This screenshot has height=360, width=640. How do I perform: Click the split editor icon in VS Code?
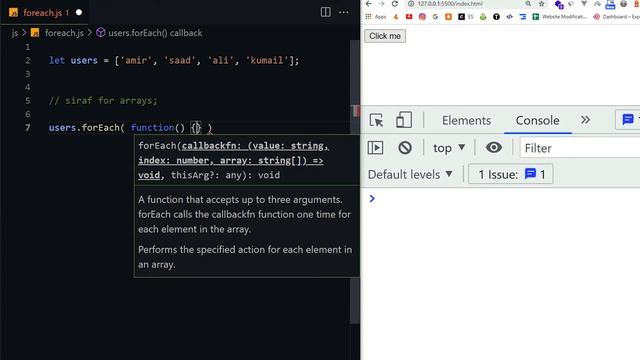(325, 12)
